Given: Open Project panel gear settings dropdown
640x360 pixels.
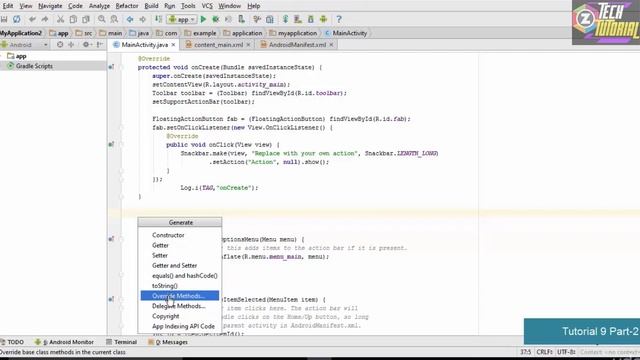Looking at the screenshot, I should 87,44.
